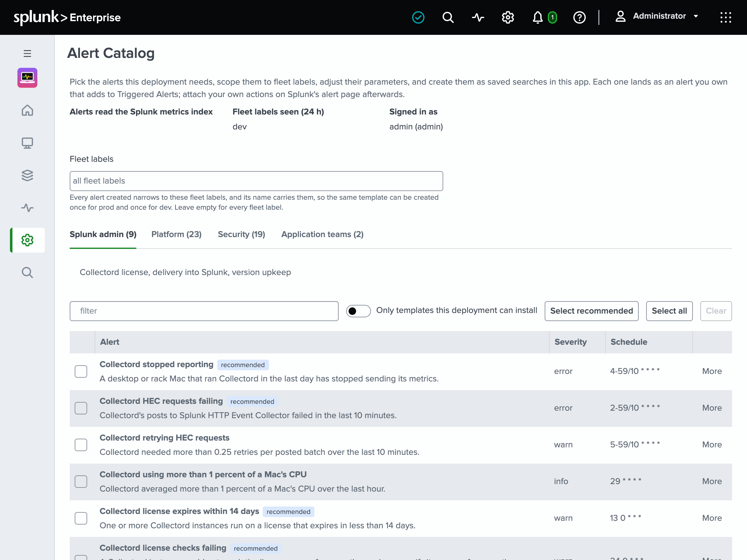Open the search icon in top bar

[448, 17]
